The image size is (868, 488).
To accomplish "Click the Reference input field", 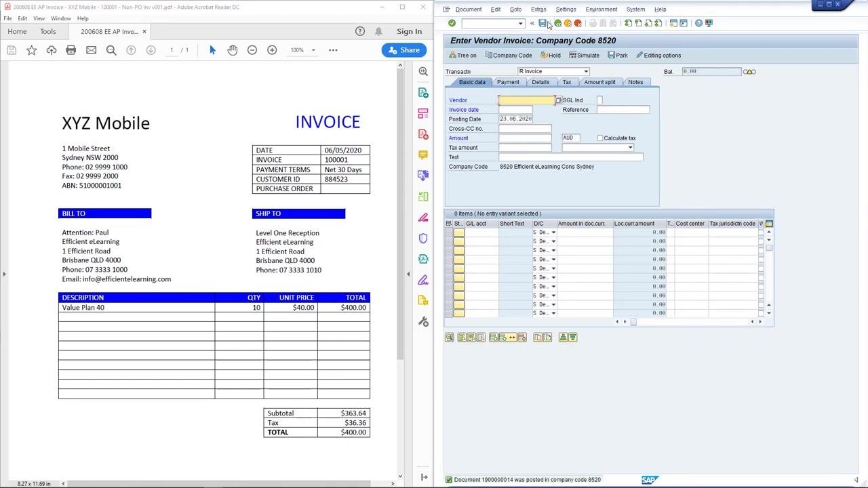I will pos(623,110).
